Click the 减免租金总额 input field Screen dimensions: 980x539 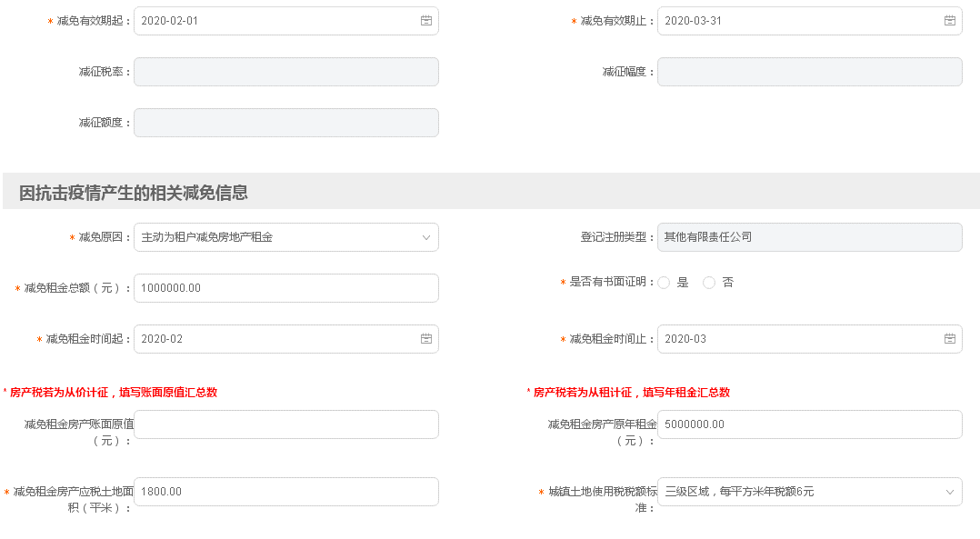[285, 288]
